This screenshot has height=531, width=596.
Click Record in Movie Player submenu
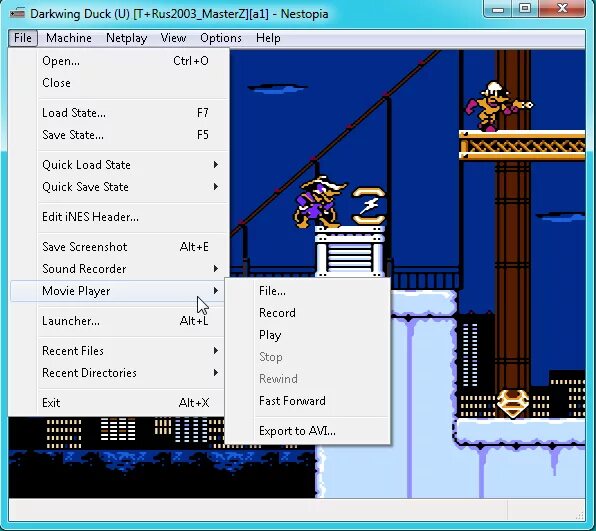[x=308, y=313]
